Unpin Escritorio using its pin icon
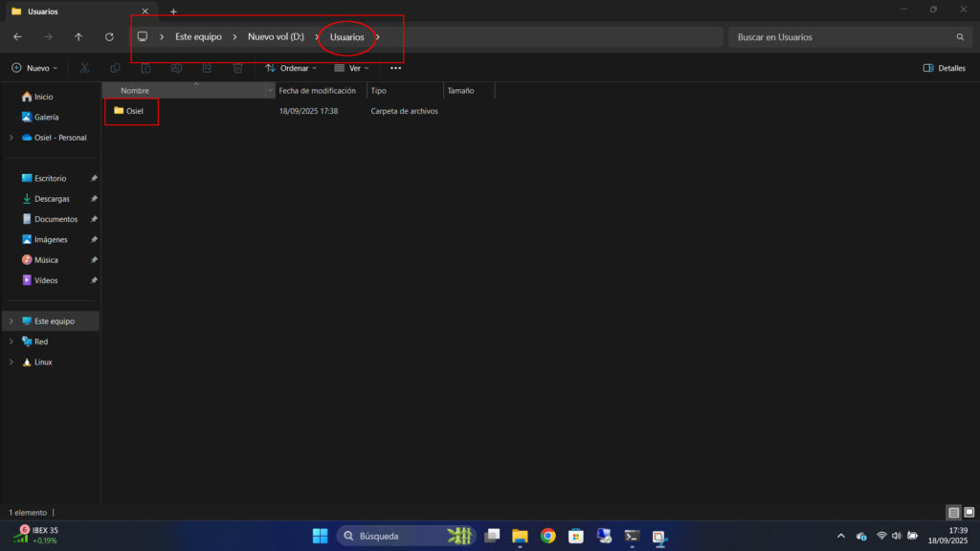The image size is (980, 551). 94,179
